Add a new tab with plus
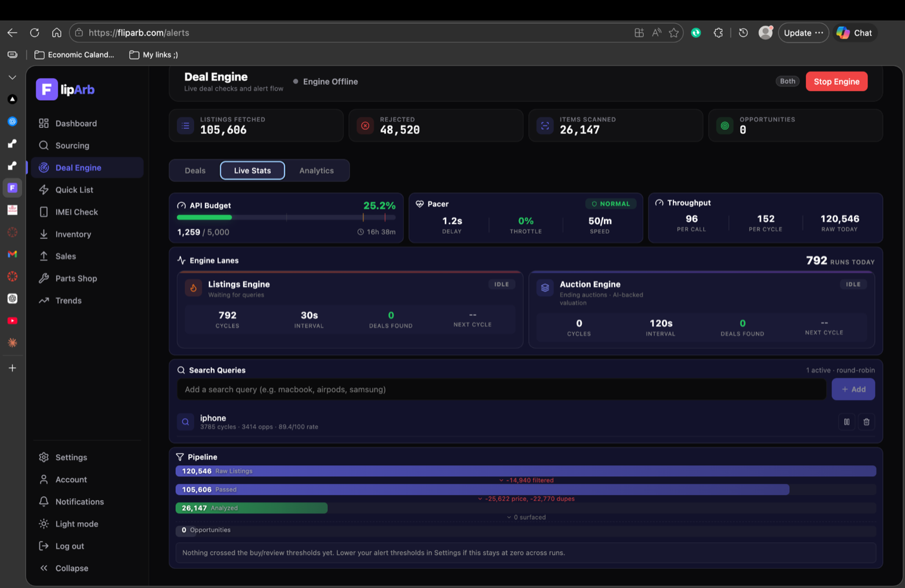This screenshot has height=588, width=905. pyautogui.click(x=12, y=368)
